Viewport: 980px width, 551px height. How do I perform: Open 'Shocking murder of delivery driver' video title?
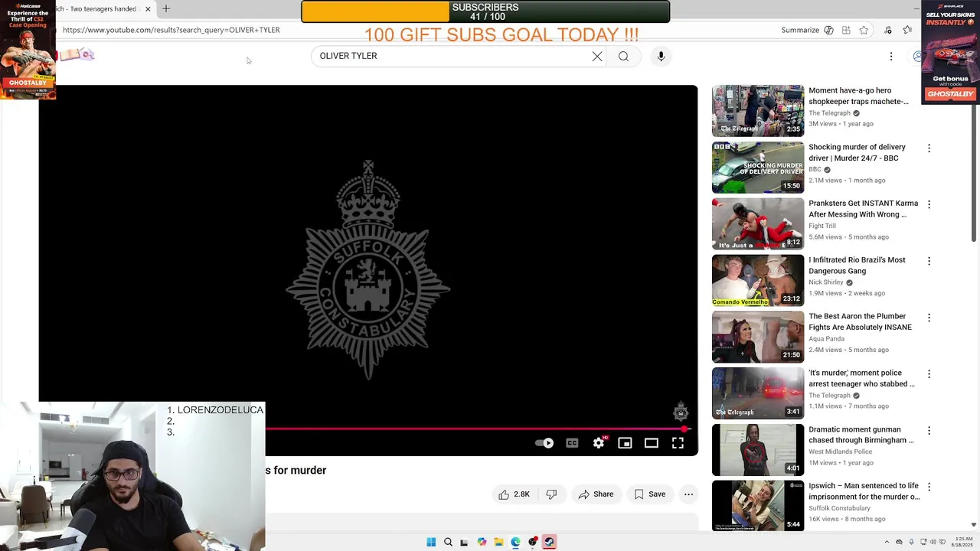click(857, 152)
